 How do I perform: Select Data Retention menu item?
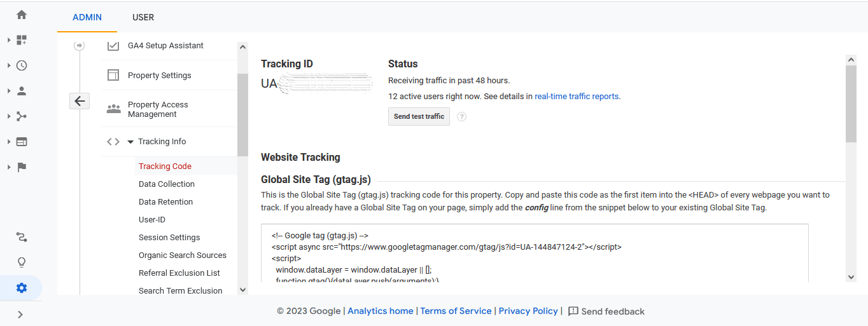[x=165, y=202]
